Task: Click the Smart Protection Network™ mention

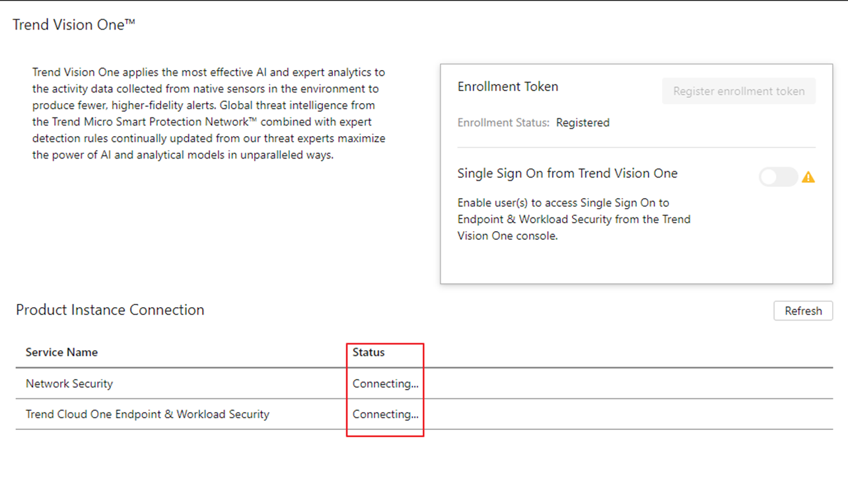Action: [177, 122]
